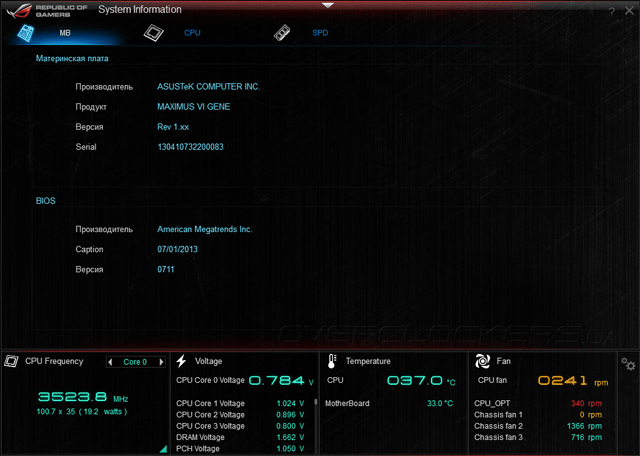
Task: Click the MotherBoard temperature row
Action: 389,403
